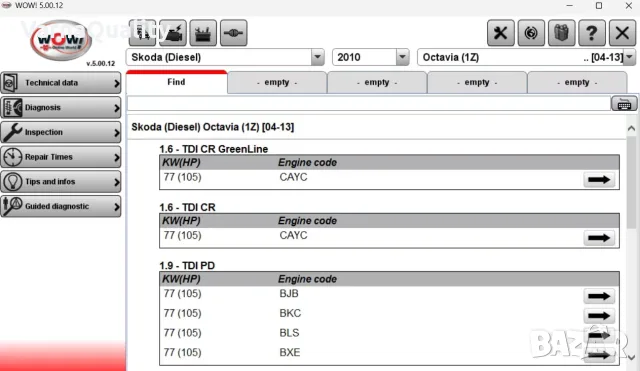This screenshot has height=371, width=640.
Task: Click the 1.6 - TDI CR GreenLine heading
Action: point(213,149)
